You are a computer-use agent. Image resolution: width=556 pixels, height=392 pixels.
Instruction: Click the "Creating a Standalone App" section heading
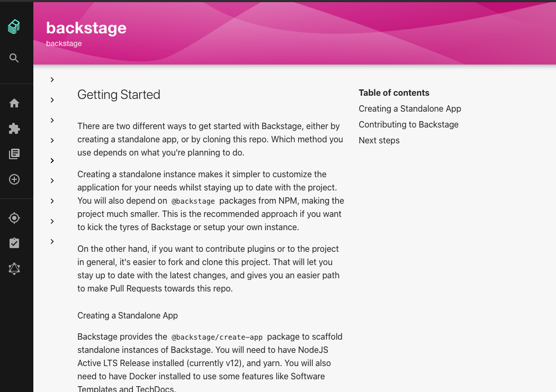[128, 315]
